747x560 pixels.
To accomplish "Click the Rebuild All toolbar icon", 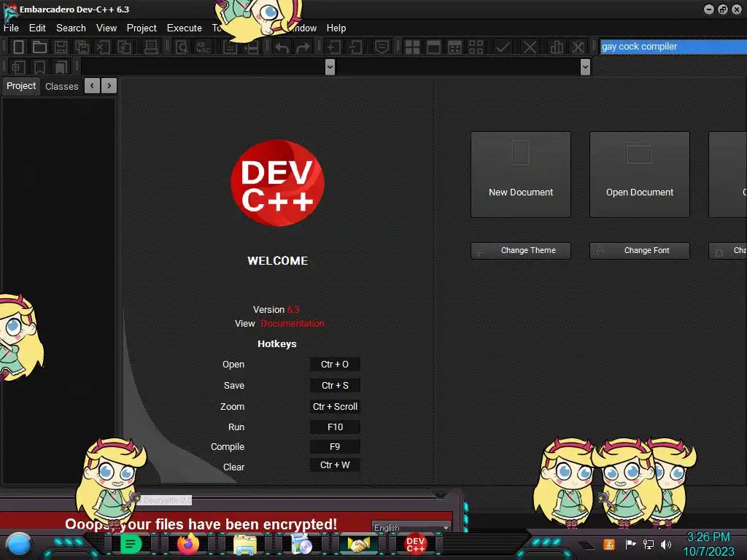I will 476,47.
